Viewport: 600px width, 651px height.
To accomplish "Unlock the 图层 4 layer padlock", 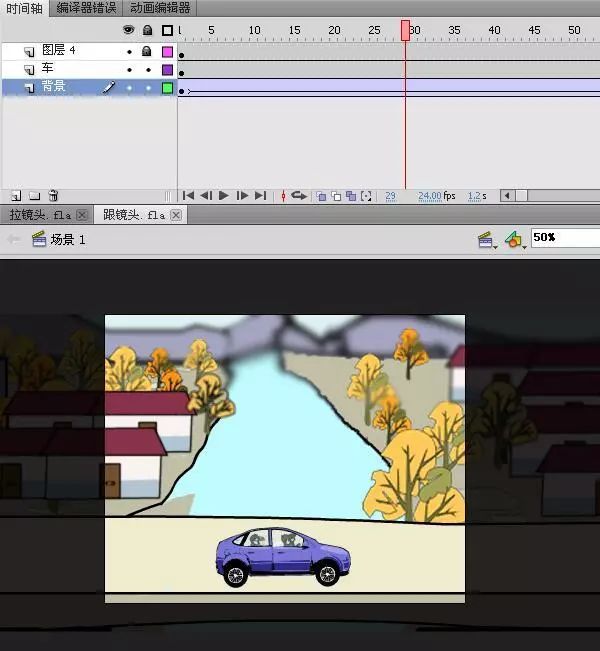I will [146, 51].
